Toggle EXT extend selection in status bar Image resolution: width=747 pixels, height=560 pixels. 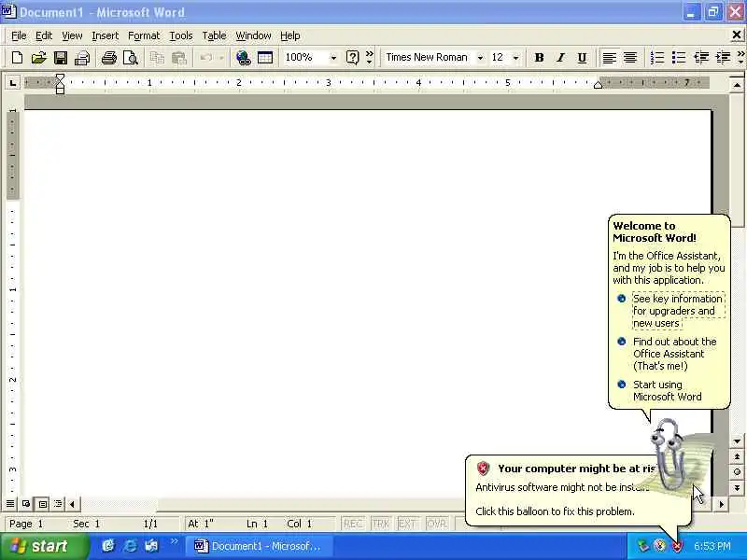tap(407, 524)
